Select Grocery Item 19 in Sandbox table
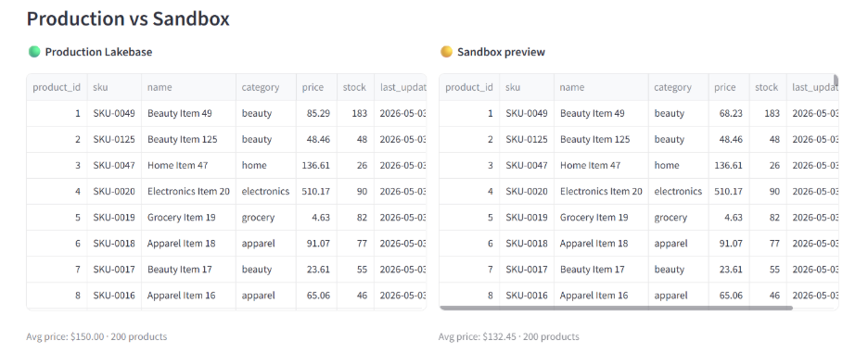This screenshot has width=868, height=353. pyautogui.click(x=601, y=218)
